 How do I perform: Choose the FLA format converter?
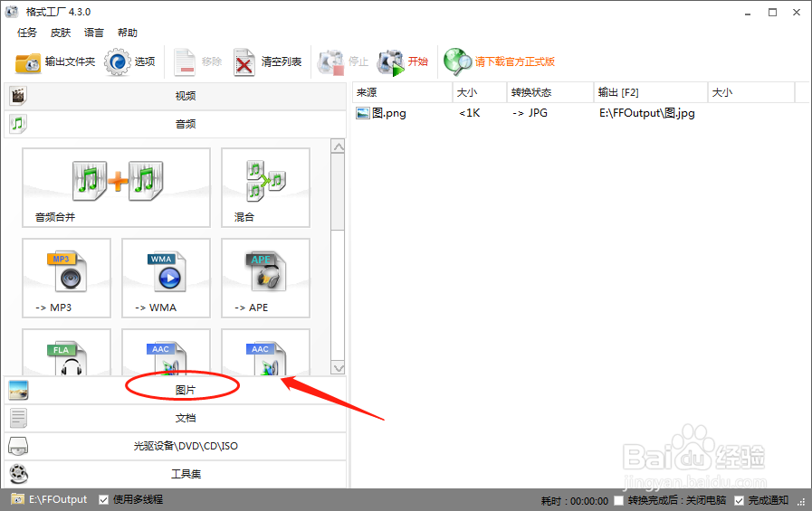pos(66,352)
